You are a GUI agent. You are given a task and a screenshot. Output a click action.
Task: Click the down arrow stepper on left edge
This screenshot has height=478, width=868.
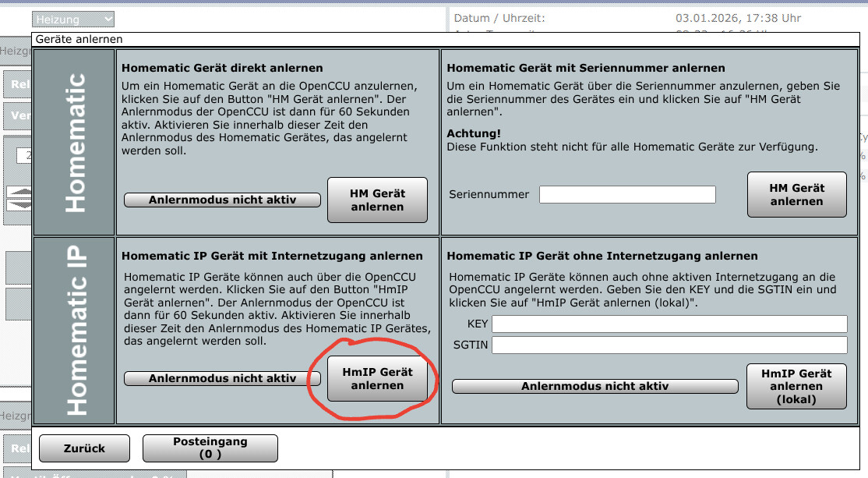tap(18, 204)
